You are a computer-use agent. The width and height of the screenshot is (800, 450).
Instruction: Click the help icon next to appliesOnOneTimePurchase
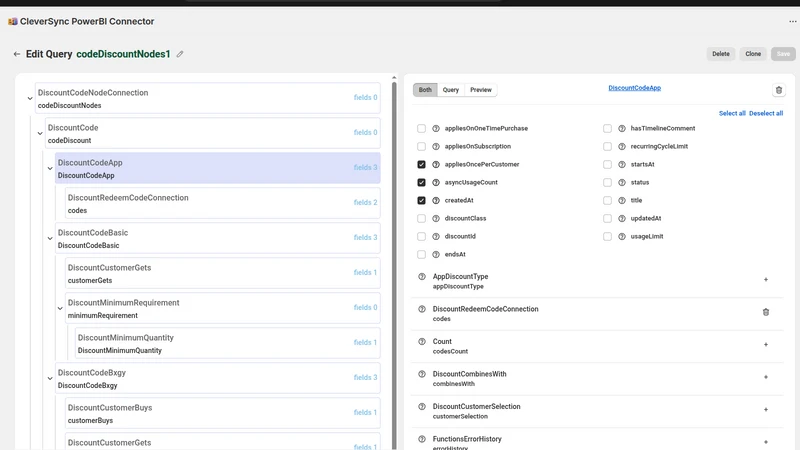pos(436,129)
